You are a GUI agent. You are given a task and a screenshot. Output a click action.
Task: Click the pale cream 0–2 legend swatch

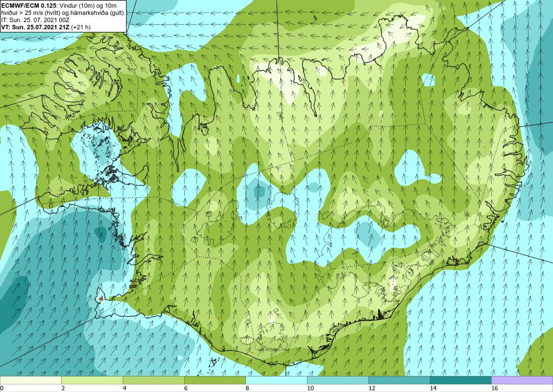(30, 380)
